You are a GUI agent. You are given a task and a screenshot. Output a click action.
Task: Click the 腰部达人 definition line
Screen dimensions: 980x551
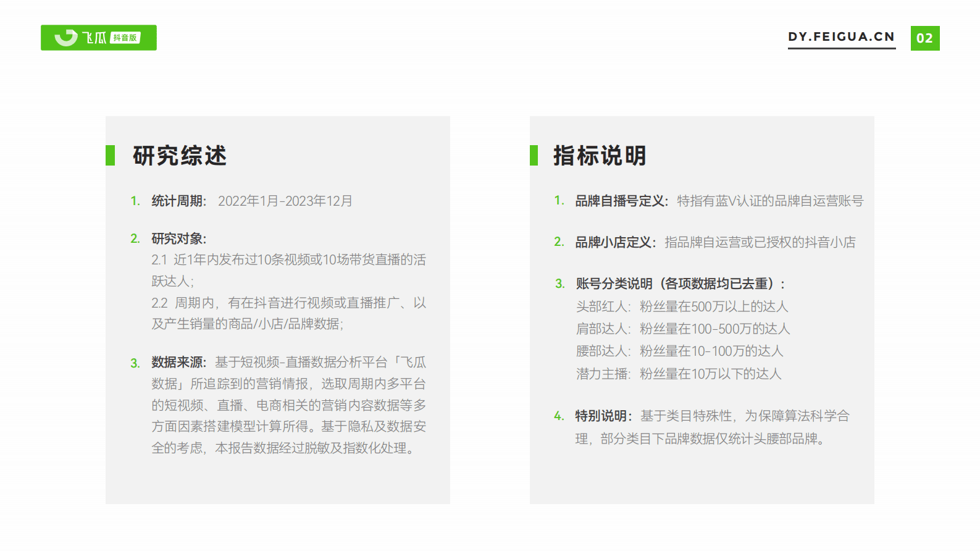point(679,351)
